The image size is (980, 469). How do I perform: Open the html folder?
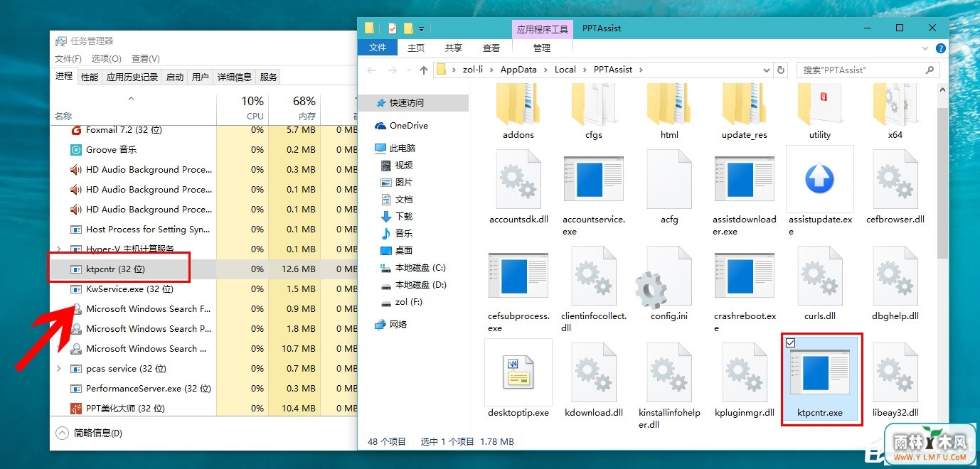669,104
